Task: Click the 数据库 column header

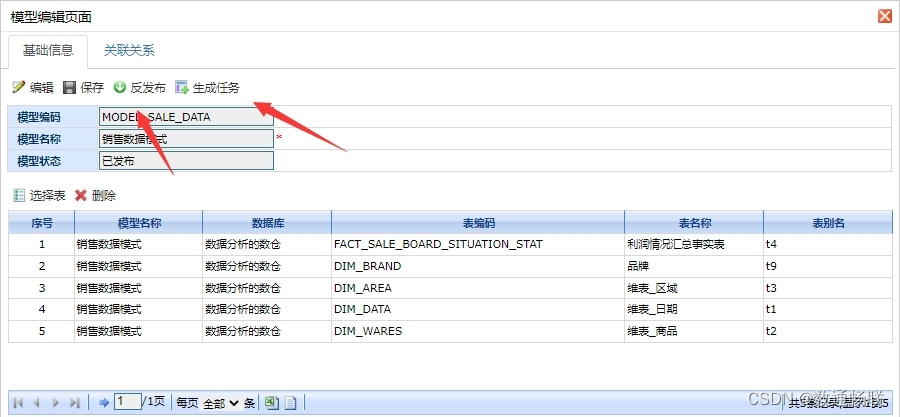Action: coord(267,223)
